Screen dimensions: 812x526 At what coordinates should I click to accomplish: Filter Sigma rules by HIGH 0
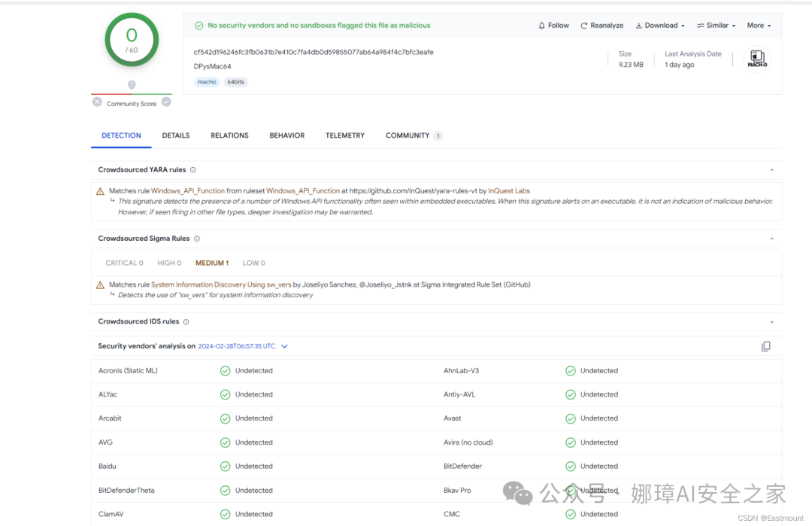click(169, 263)
